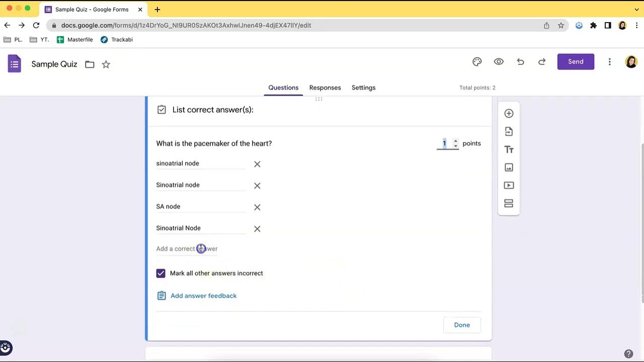Preview the form with eye icon

click(x=499, y=62)
